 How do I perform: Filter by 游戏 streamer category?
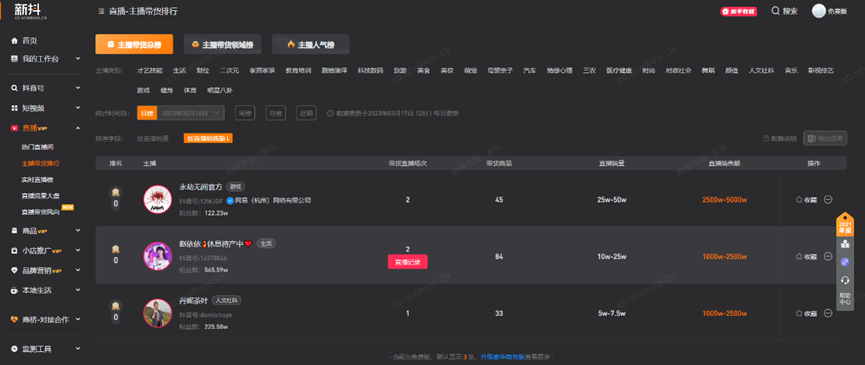pyautogui.click(x=143, y=90)
